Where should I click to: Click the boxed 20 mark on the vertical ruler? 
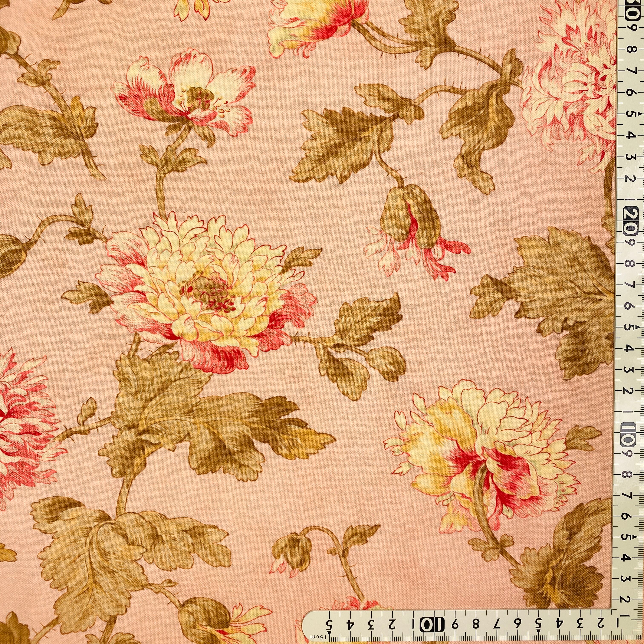coord(631,221)
